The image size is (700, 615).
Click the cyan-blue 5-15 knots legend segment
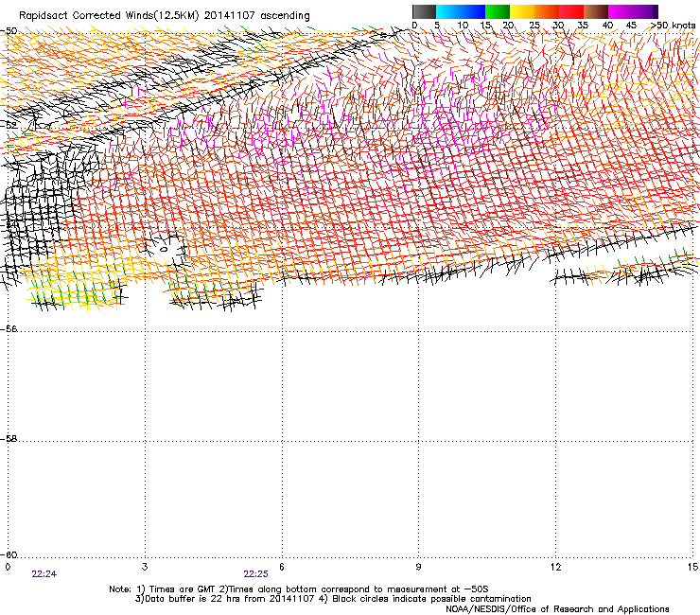click(461, 11)
